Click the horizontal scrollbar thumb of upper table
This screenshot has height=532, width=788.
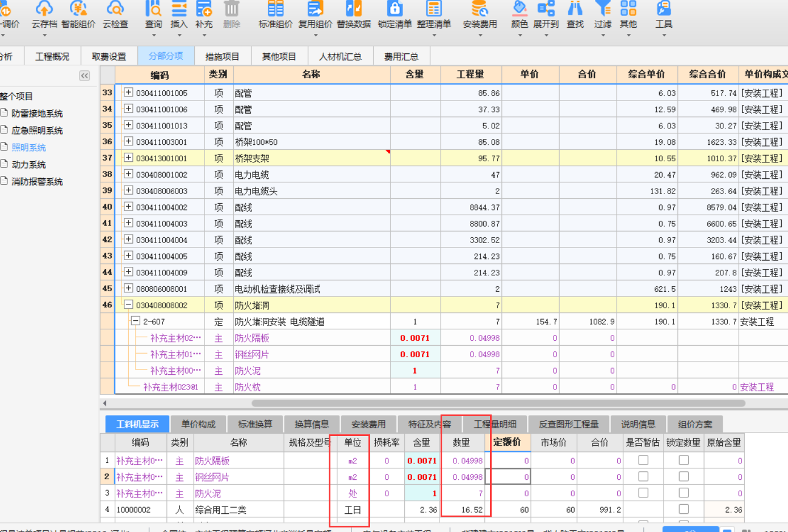[x=498, y=403]
